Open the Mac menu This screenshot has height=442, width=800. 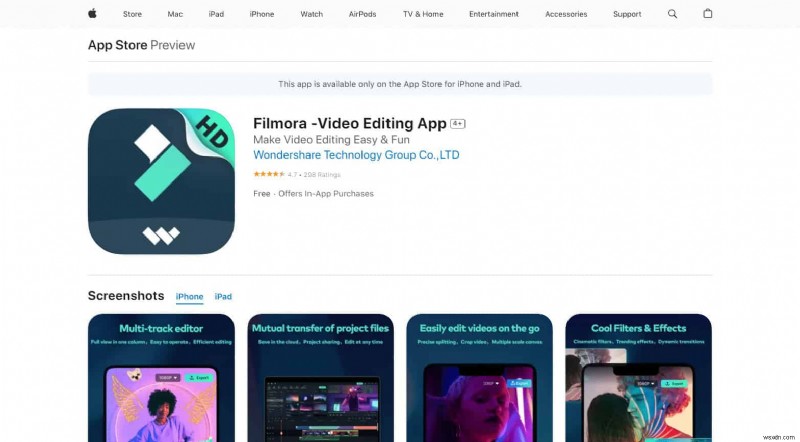coord(175,14)
